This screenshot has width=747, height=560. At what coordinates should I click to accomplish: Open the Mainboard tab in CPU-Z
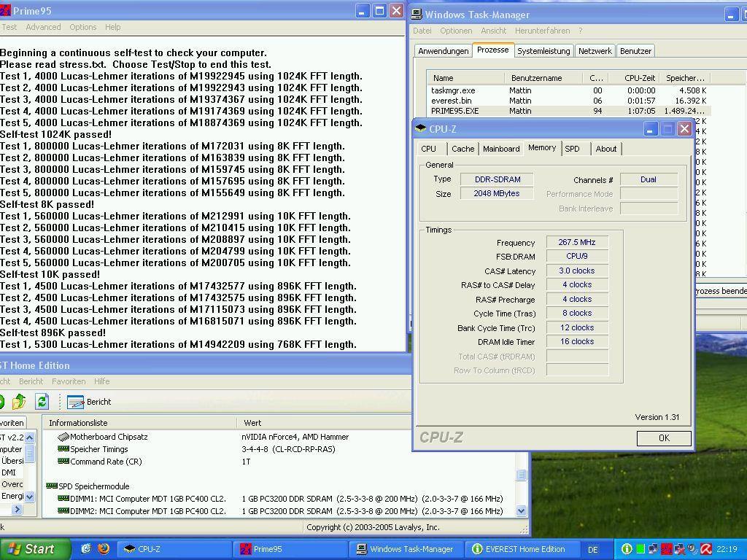[x=501, y=149]
